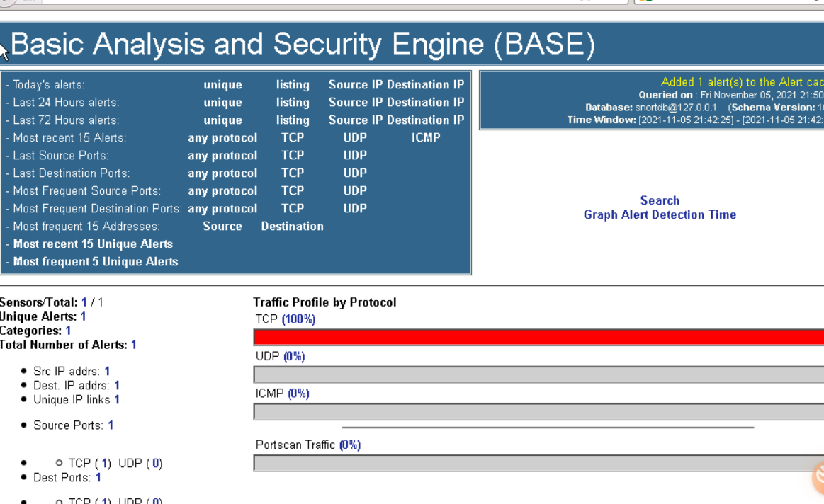The height and width of the screenshot is (504, 824).
Task: Click the Total Number of Alerts count
Action: [133, 345]
